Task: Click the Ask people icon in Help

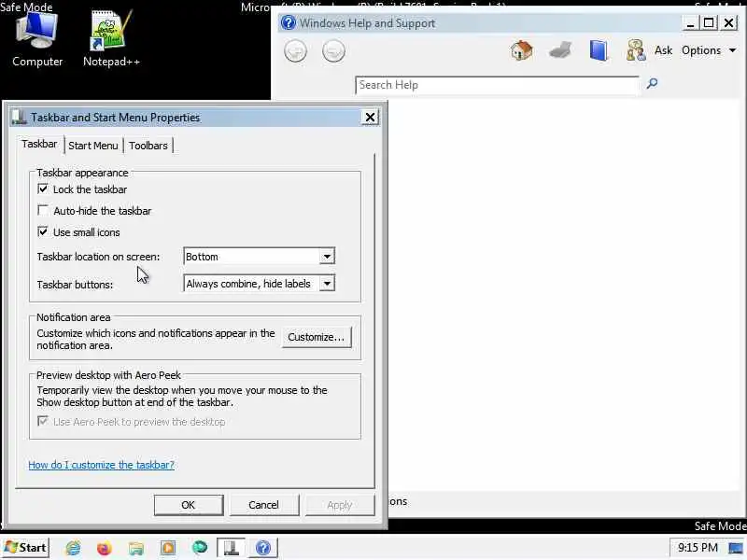Action: pos(636,50)
